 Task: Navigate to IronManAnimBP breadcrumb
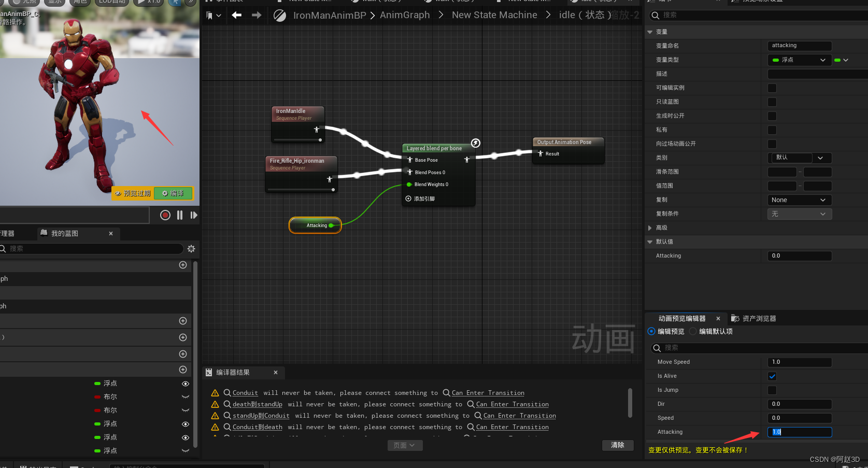click(x=330, y=16)
